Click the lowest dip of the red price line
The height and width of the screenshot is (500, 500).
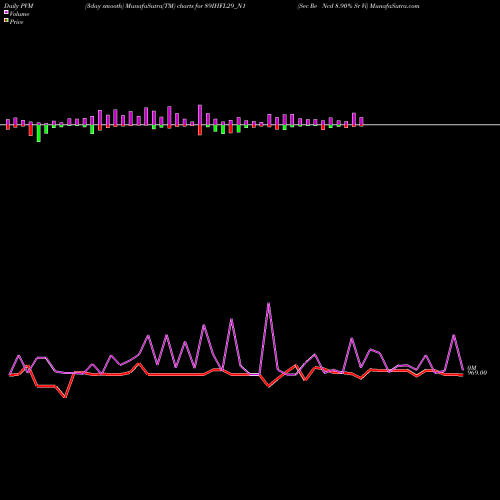coord(65,397)
